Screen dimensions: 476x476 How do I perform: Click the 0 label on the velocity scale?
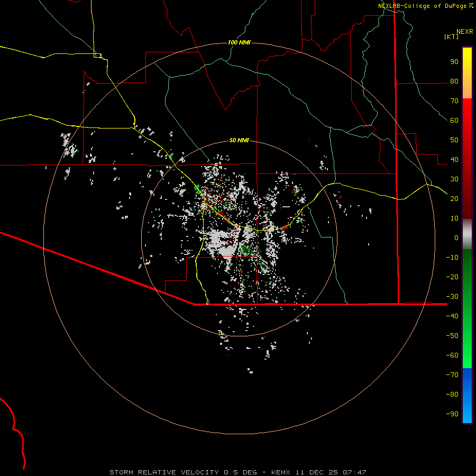(x=456, y=237)
